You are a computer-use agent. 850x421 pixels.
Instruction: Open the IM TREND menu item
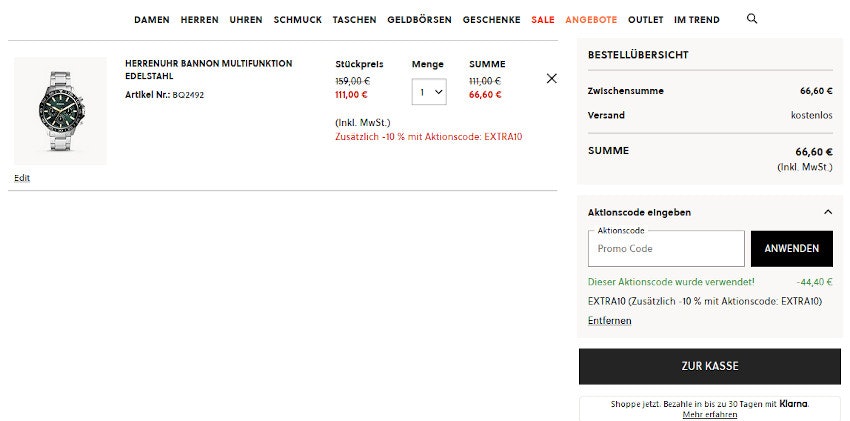696,20
